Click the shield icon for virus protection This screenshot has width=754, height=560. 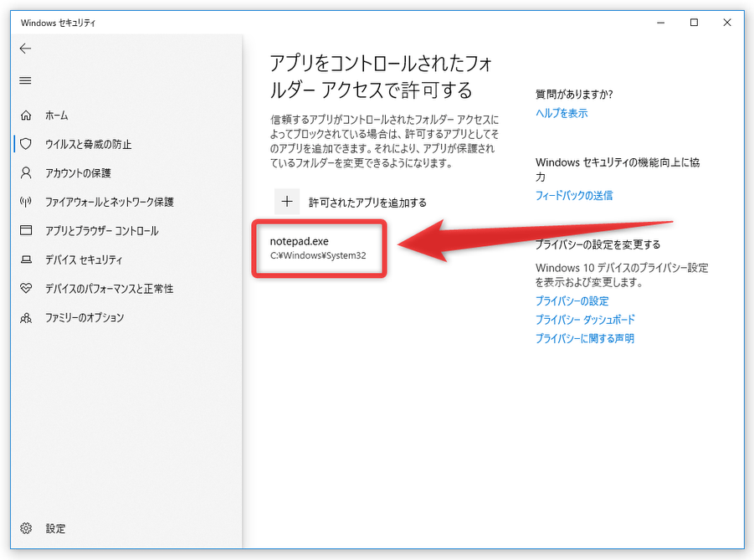[x=26, y=144]
